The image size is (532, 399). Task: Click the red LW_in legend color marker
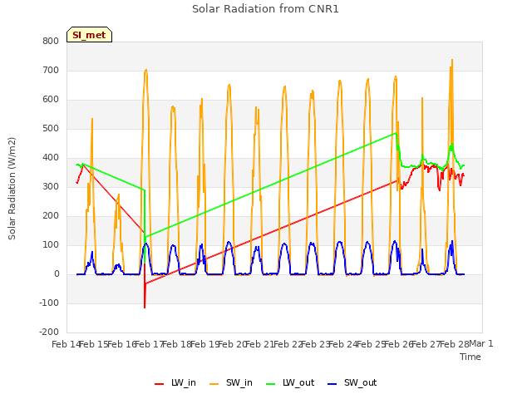(159, 384)
